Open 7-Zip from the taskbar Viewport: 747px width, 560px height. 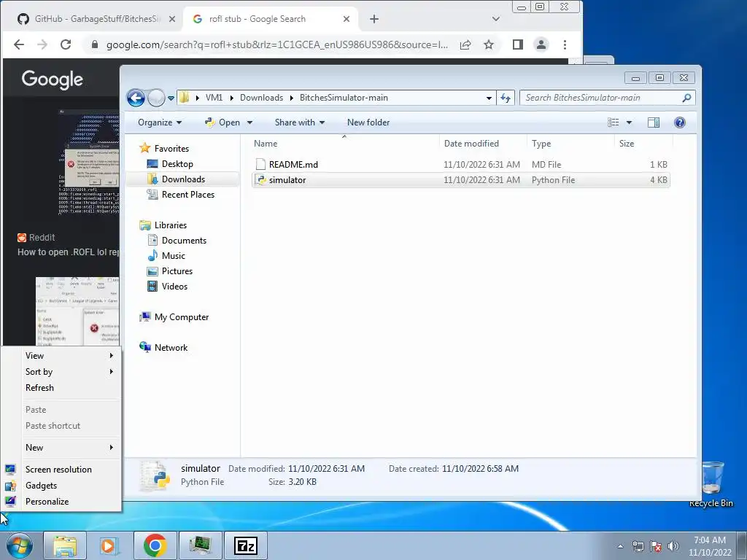point(246,545)
